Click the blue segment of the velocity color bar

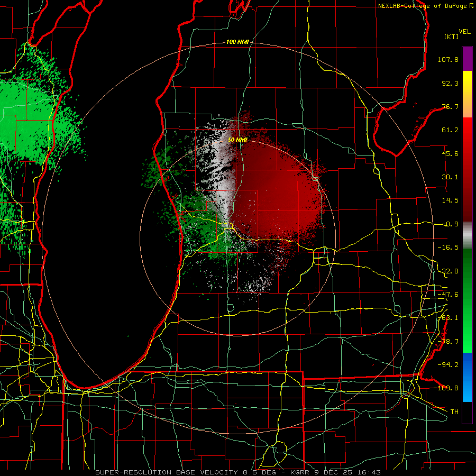click(467, 377)
